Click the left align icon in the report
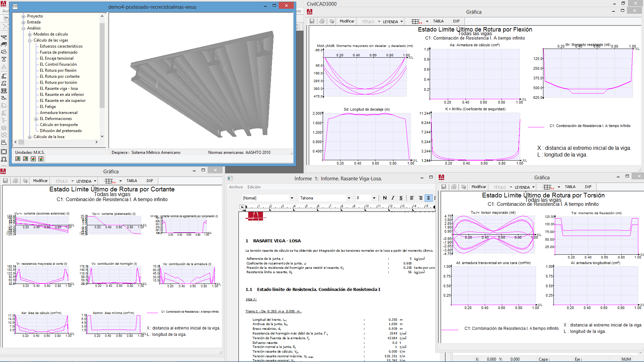Viewport: 644px width, 362px height. click(x=412, y=198)
